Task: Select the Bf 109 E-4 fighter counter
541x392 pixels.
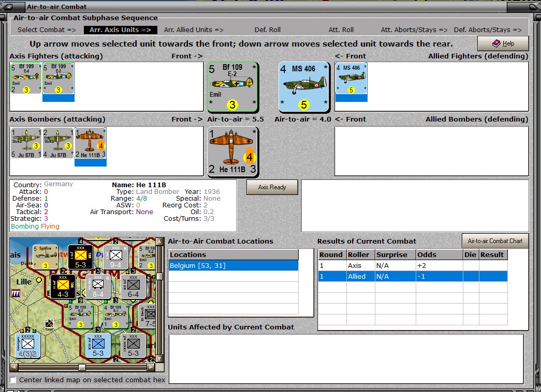Action: tap(26, 78)
